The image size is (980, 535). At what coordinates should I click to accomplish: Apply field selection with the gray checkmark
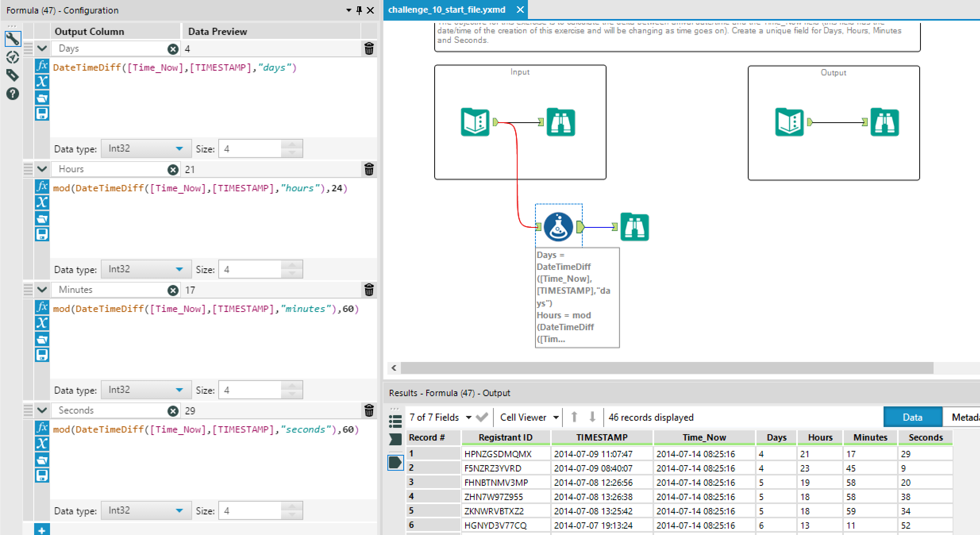[x=482, y=417]
